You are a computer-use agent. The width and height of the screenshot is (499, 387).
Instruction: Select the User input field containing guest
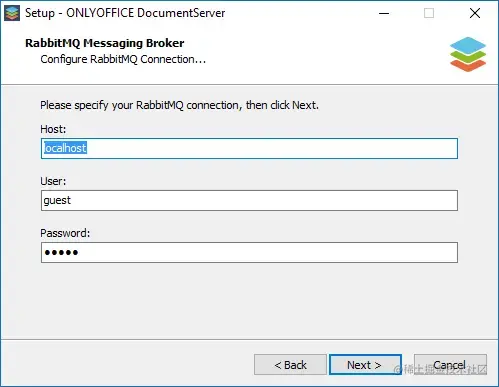249,200
